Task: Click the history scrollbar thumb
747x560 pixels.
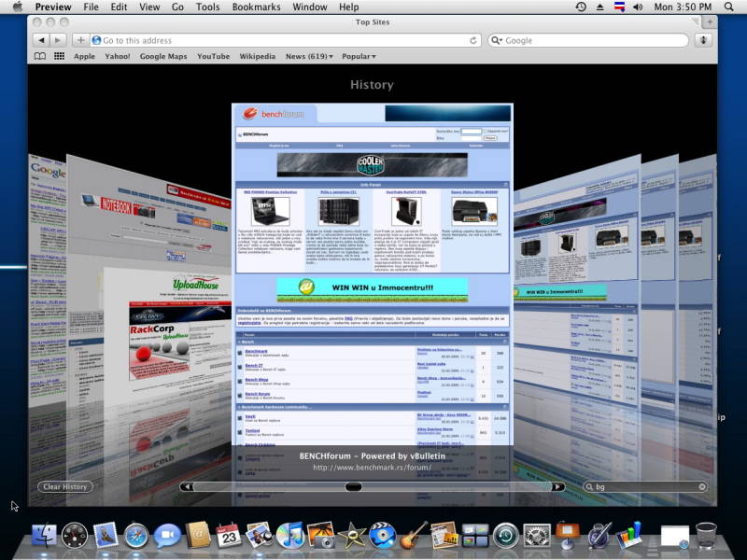Action: pos(353,486)
